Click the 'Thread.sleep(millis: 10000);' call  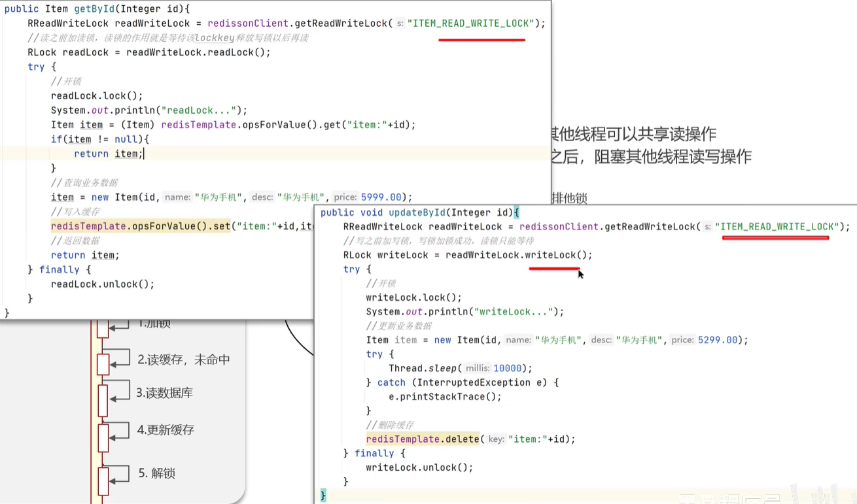click(x=461, y=368)
